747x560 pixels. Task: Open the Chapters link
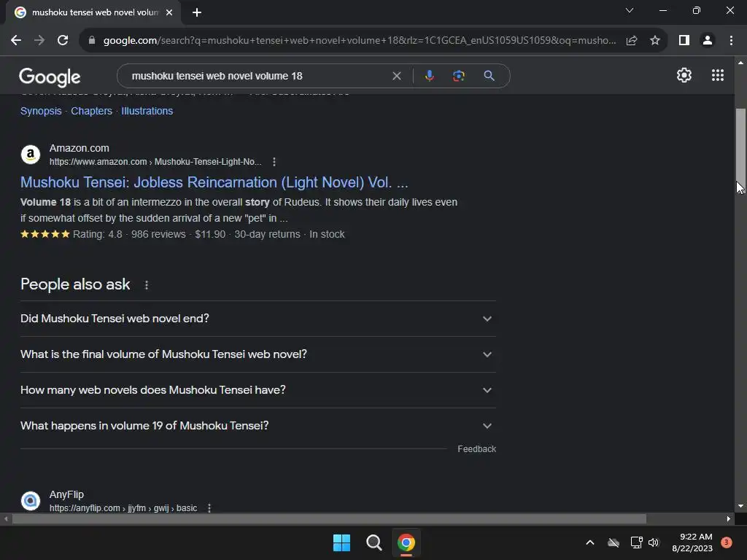[x=91, y=111]
